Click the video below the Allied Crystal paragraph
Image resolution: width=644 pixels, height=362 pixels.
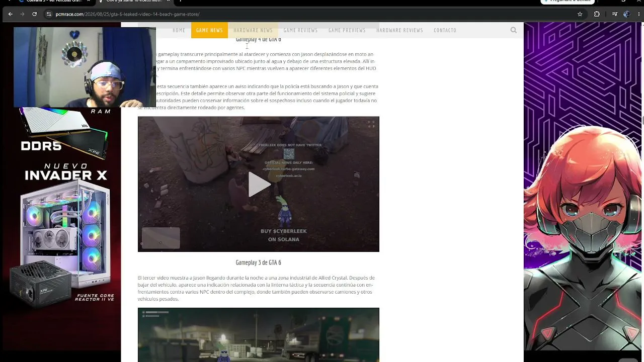(259, 335)
